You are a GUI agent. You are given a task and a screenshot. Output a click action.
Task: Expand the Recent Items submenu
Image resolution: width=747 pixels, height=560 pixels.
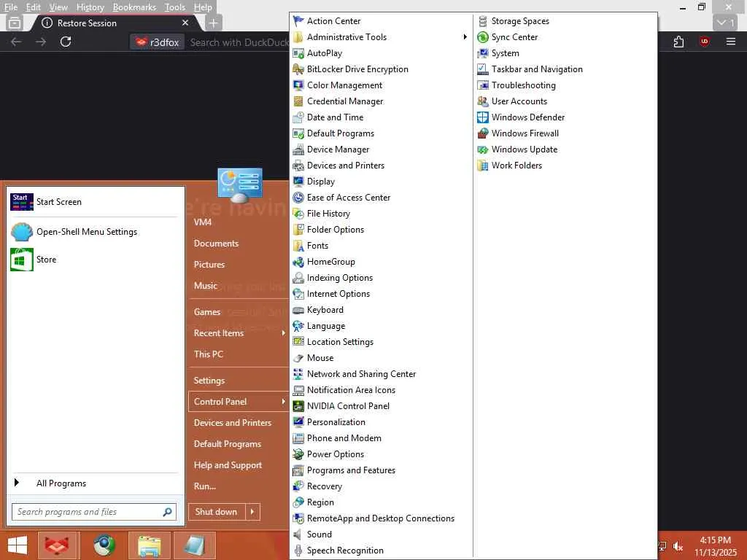click(x=284, y=332)
